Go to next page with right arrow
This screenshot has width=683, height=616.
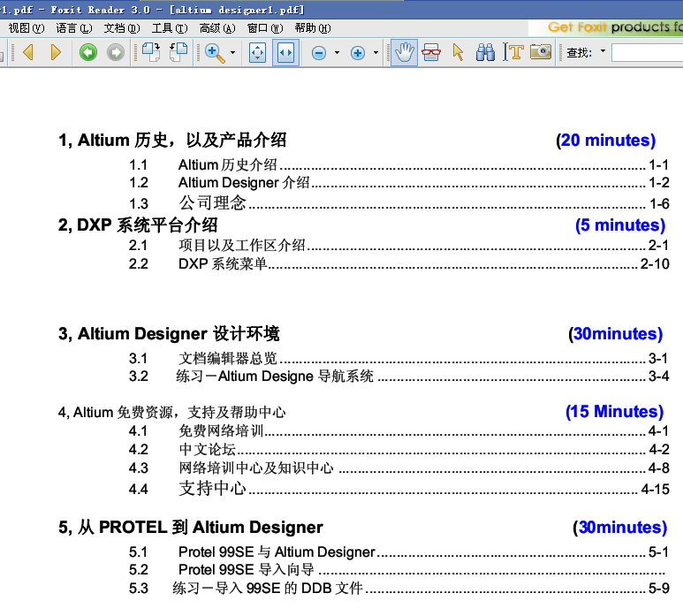[56, 53]
